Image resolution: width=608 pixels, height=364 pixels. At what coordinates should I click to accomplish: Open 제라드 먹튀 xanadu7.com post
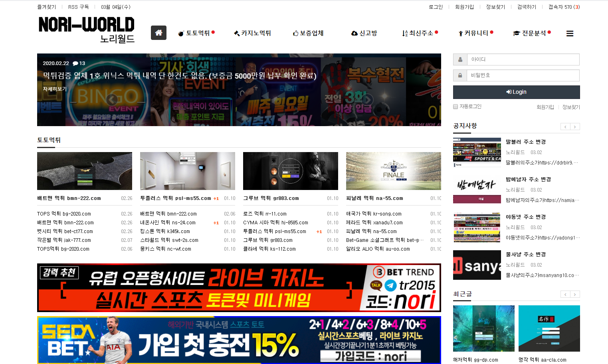click(x=374, y=223)
